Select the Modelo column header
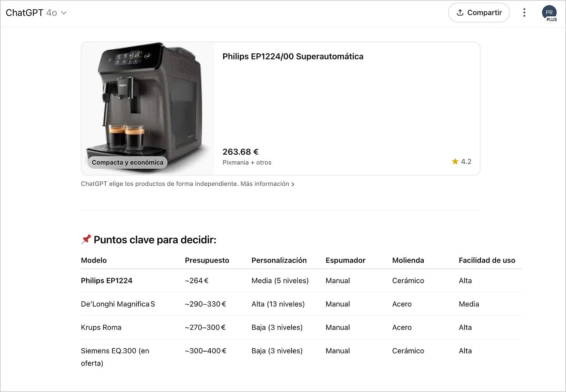Image resolution: width=566 pixels, height=392 pixels. coord(94,260)
